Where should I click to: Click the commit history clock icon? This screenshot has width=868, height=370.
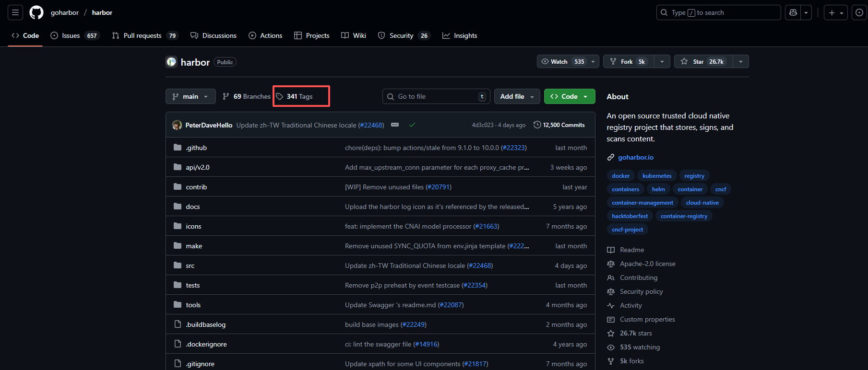tap(537, 125)
